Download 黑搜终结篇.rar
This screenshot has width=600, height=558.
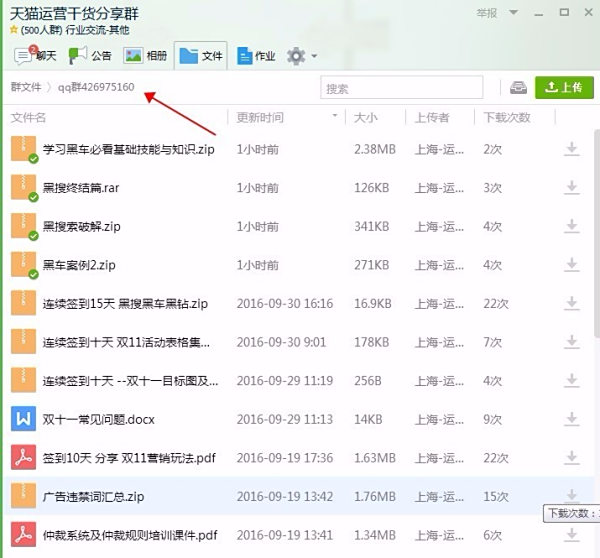point(572,188)
